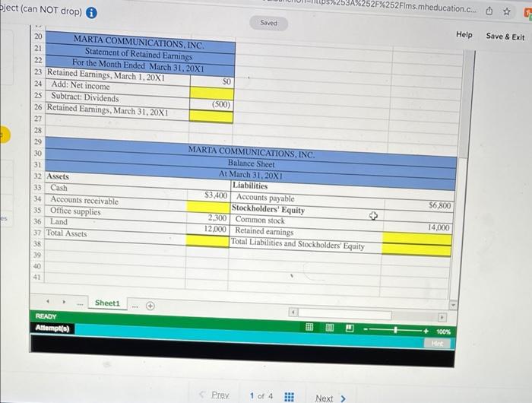The height and width of the screenshot is (403, 532).
Task: Select the yellow Retained Earnings March 31 cell
Action: (211, 116)
